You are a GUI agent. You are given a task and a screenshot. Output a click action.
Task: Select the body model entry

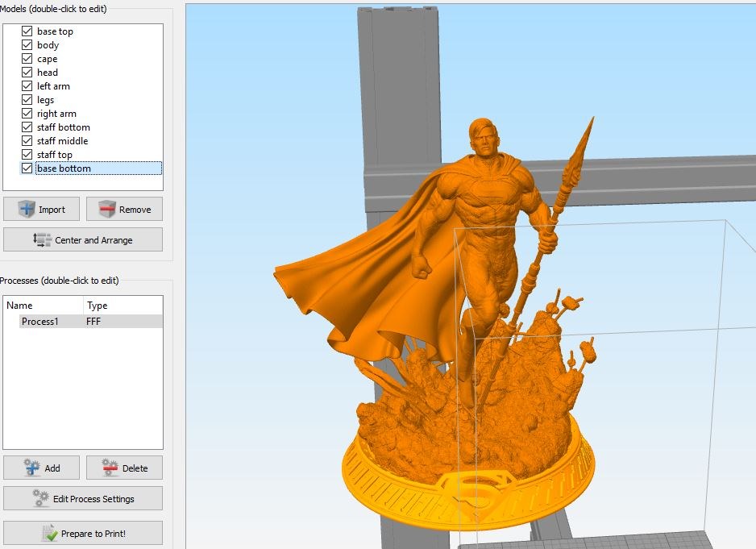click(x=48, y=45)
